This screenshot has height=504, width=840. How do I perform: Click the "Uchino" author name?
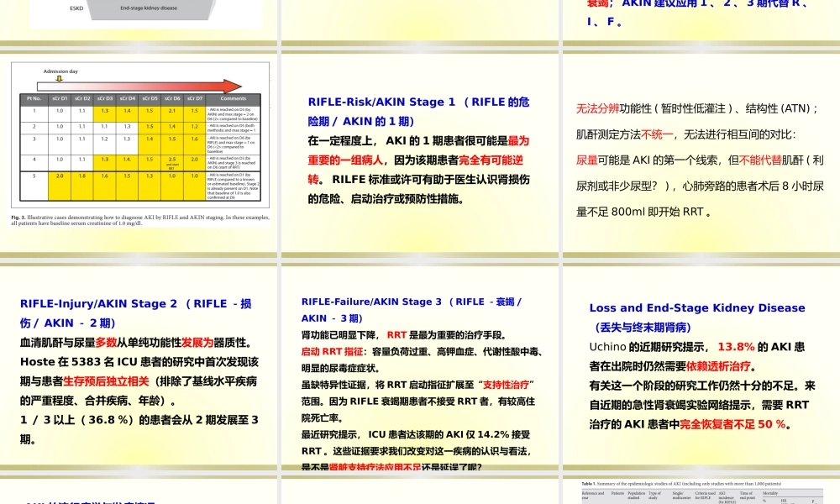click(607, 347)
